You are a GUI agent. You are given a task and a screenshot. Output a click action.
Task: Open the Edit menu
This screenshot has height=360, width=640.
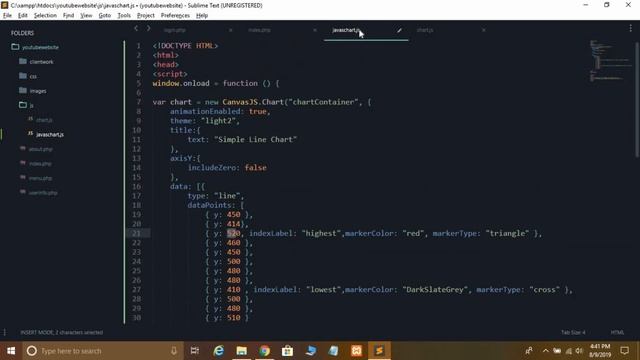(x=23, y=15)
